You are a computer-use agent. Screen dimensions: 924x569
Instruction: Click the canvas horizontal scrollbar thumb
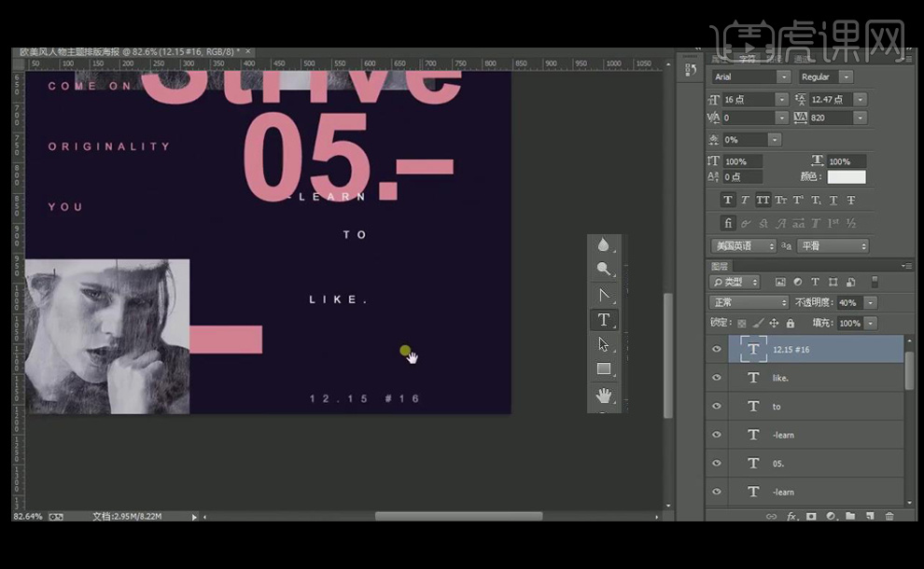458,517
